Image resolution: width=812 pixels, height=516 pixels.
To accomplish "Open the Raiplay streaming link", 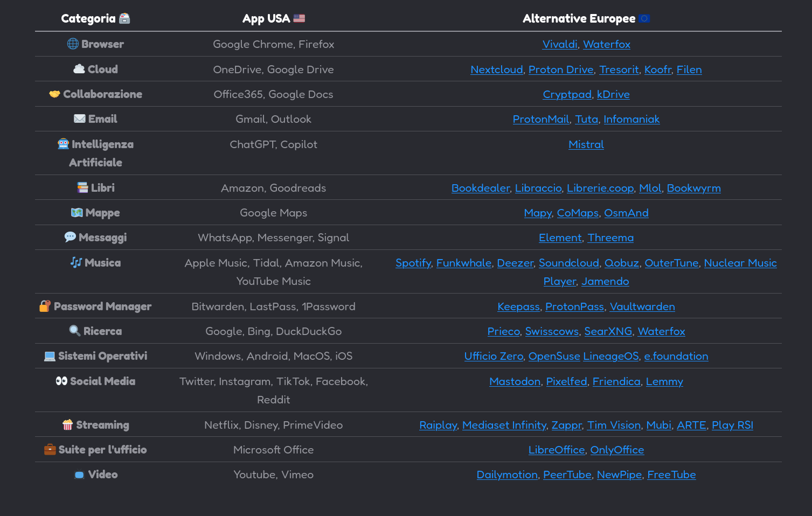I will click(438, 425).
